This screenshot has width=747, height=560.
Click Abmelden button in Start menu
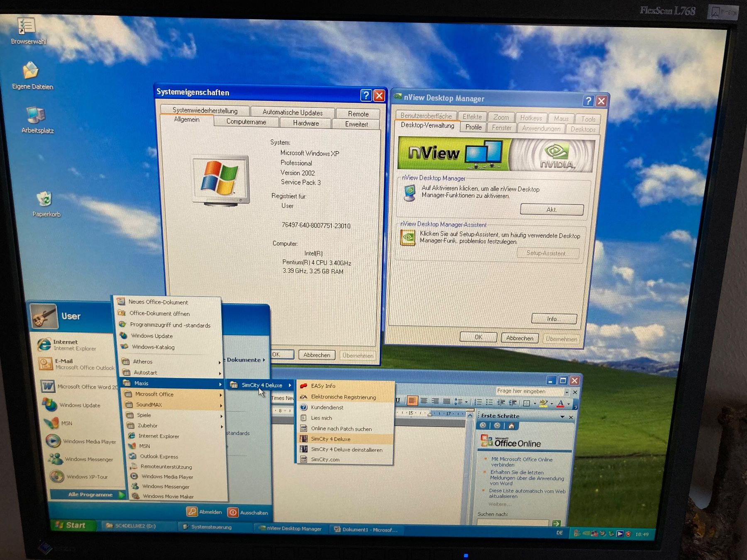pos(205,511)
